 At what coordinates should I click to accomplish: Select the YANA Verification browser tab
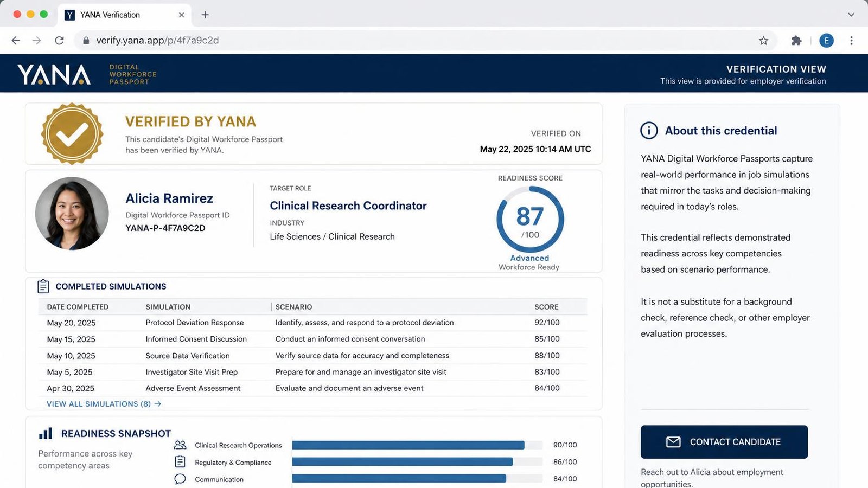click(125, 15)
